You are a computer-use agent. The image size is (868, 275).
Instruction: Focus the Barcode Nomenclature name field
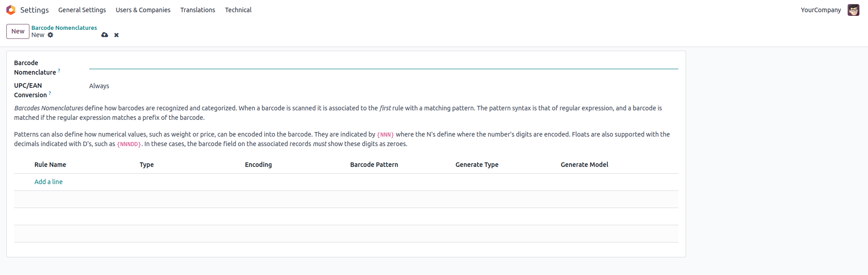coord(383,63)
